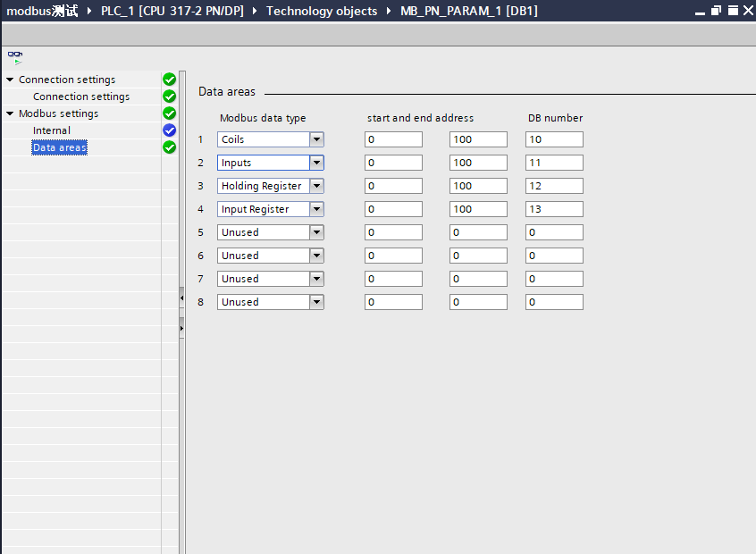Click the maximize window icon in title bar

click(731, 11)
